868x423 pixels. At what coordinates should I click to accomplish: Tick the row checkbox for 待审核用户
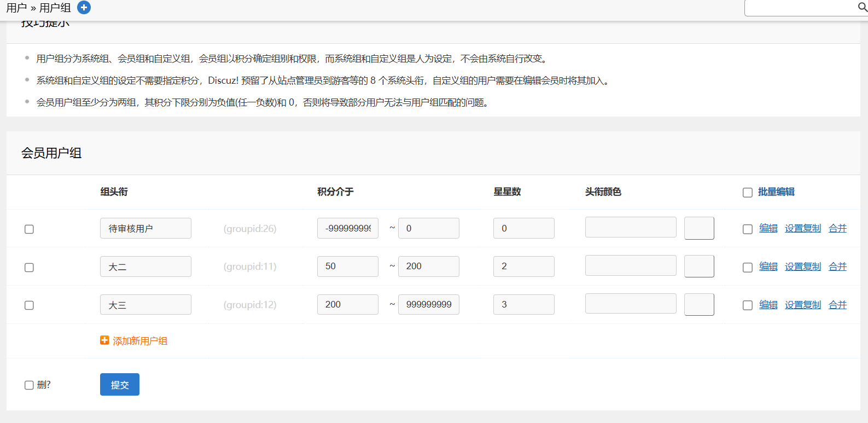[x=29, y=229]
